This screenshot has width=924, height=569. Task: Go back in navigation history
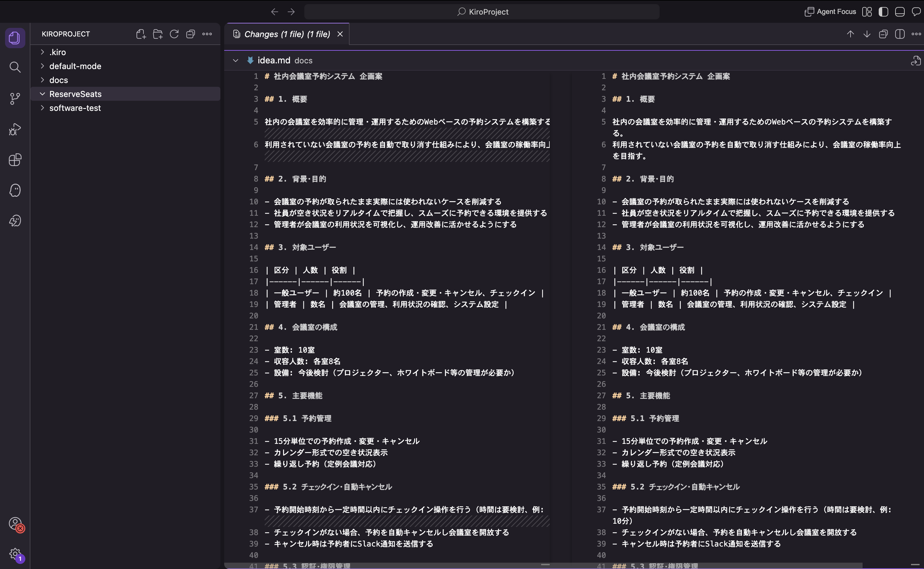tap(275, 12)
